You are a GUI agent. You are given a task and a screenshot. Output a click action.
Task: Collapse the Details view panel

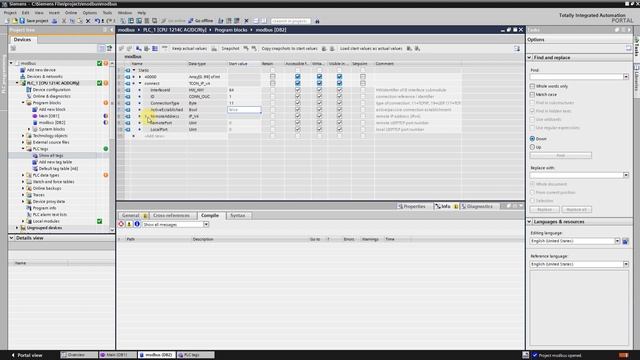pos(11,238)
